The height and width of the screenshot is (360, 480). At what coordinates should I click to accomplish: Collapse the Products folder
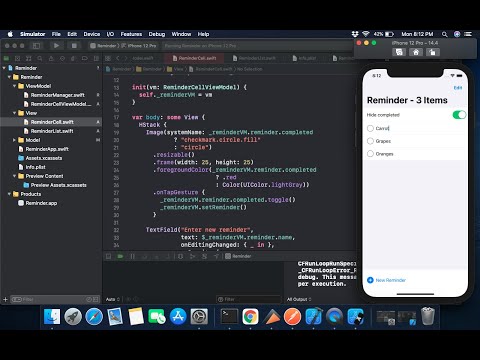(9, 194)
